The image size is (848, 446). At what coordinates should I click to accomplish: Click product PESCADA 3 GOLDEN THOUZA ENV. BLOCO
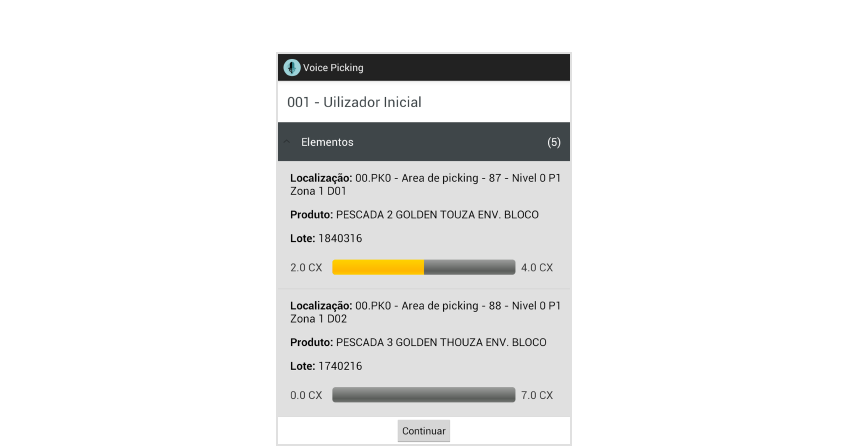[x=418, y=342]
